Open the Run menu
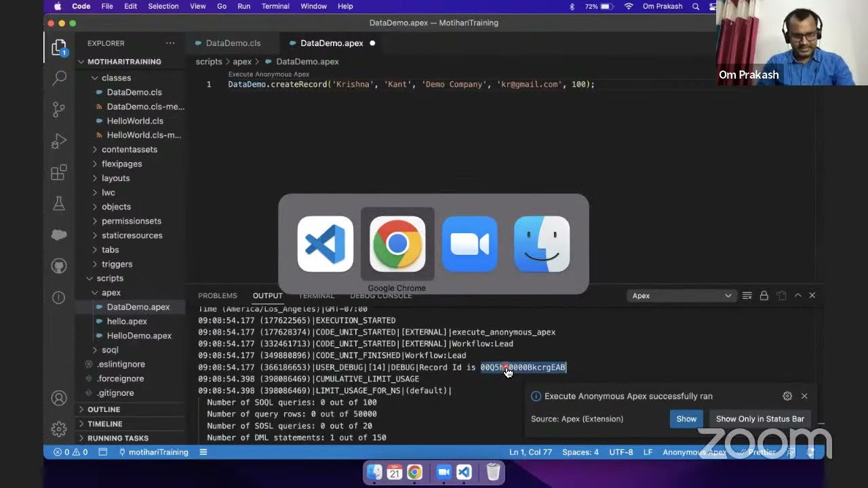Screen dimensions: 868x488 [x=244, y=7]
